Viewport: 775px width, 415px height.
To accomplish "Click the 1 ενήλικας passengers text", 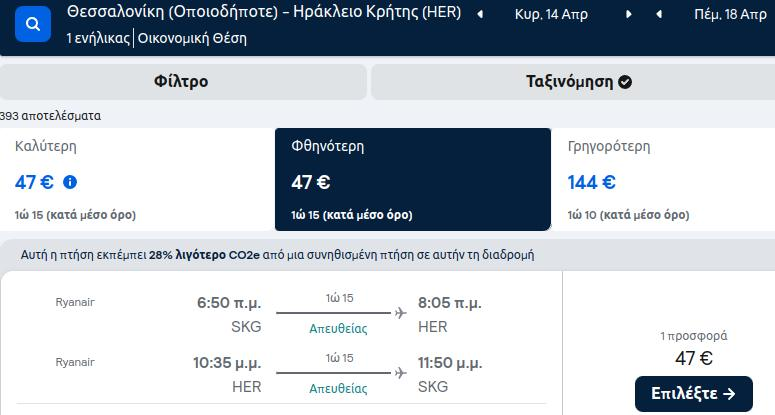I will (98, 38).
